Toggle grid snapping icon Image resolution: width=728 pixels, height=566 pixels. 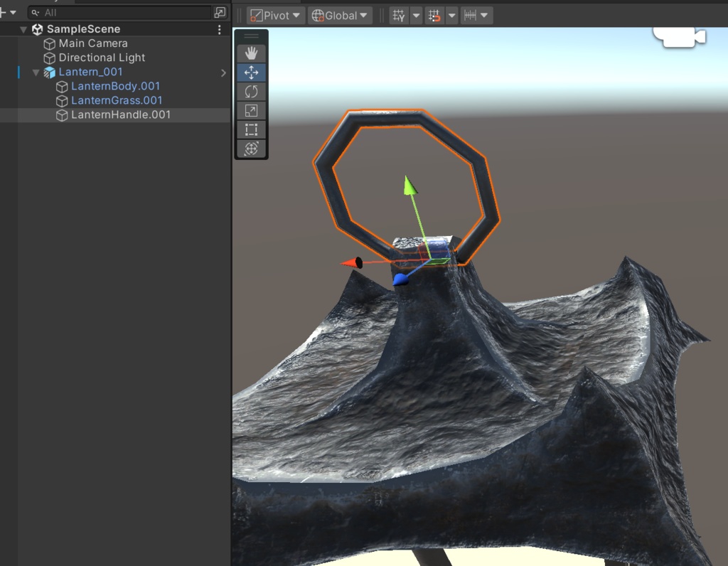(434, 16)
